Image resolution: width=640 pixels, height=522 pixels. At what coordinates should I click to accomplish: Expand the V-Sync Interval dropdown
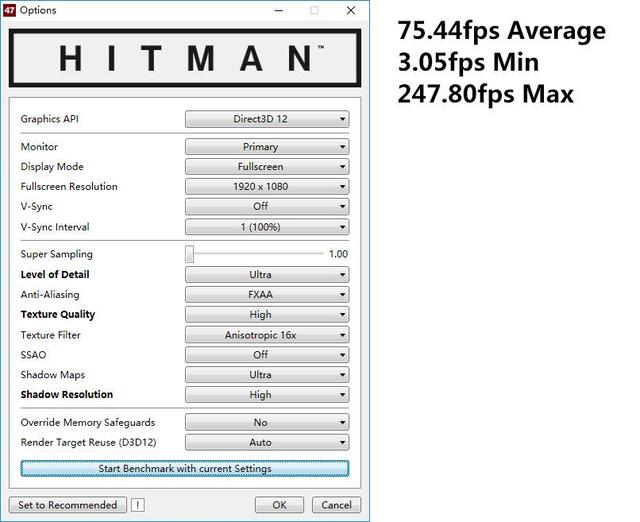coord(267,227)
